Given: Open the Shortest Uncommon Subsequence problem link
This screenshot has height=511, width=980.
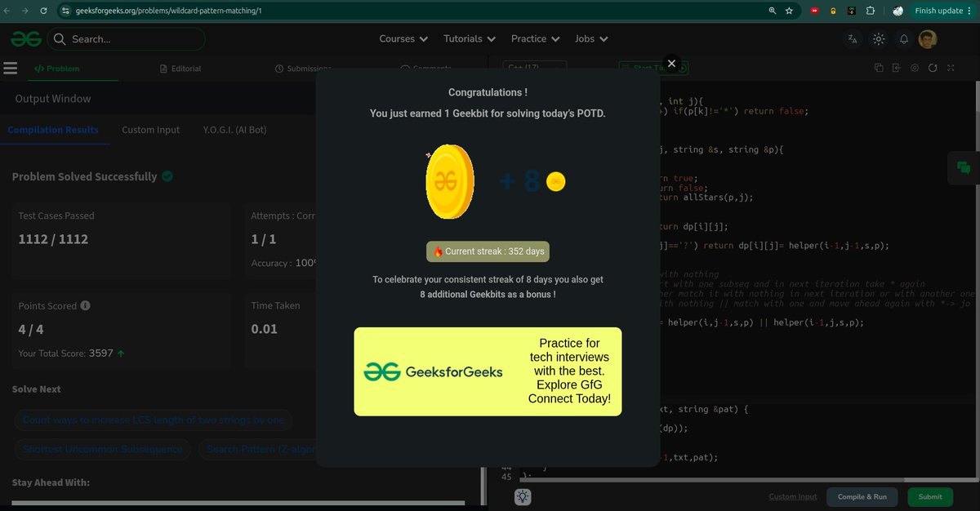Looking at the screenshot, I should click(102, 449).
